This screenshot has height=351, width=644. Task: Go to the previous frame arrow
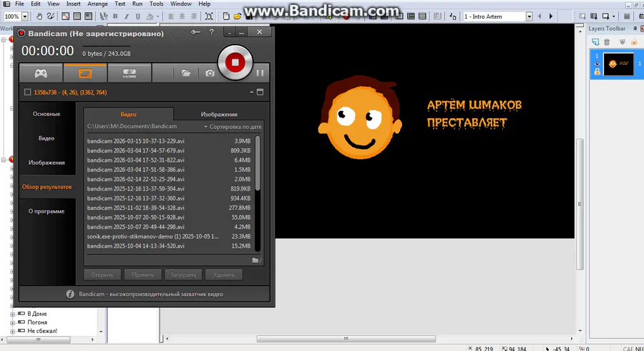pyautogui.click(x=540, y=16)
